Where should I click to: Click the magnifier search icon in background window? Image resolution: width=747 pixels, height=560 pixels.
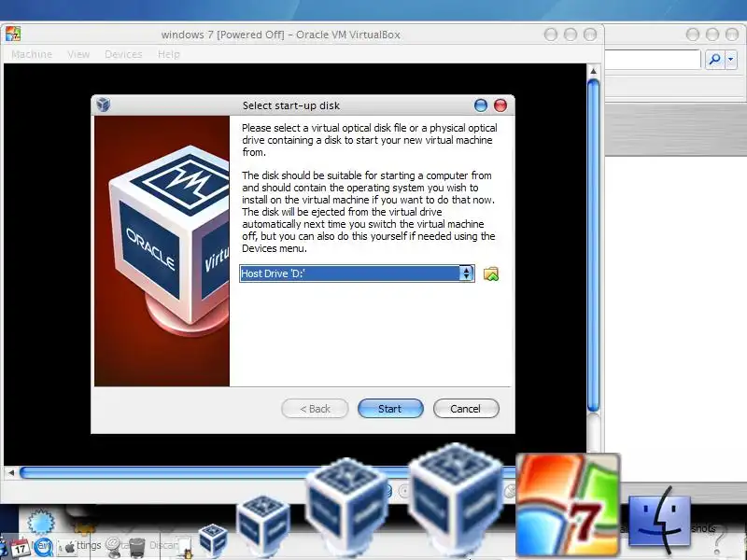point(714,60)
